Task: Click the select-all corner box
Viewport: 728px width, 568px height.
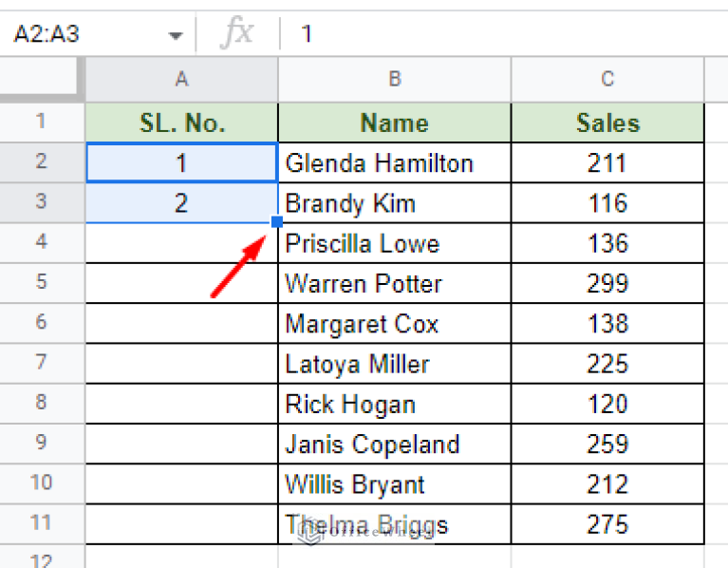Action: pyautogui.click(x=41, y=80)
